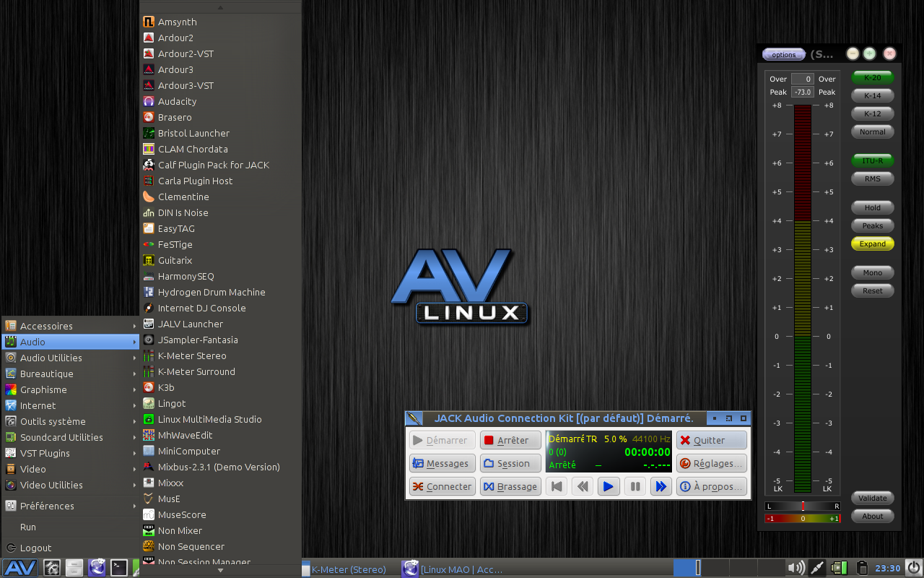Viewport: 924px width, 578px height.
Task: Open the JACK Réglages settings
Action: click(711, 463)
